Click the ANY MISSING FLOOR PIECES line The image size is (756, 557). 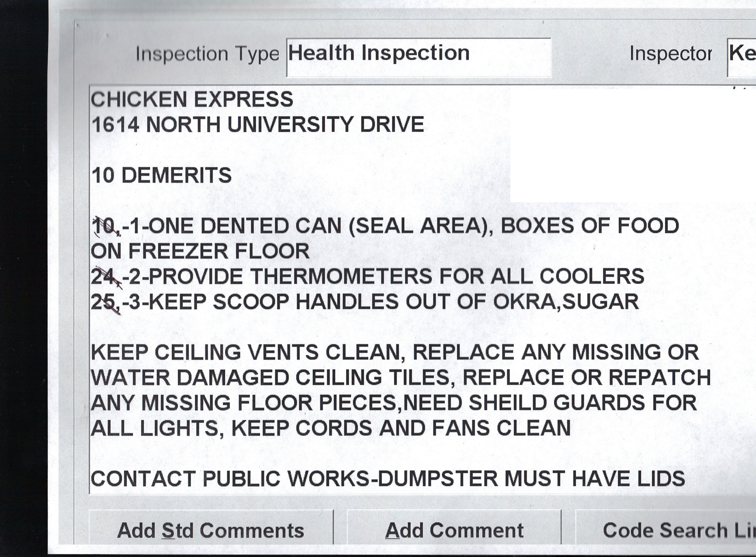[394, 403]
